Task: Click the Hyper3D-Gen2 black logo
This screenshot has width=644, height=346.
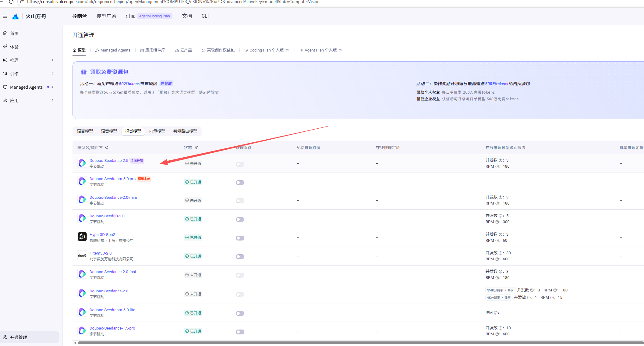Action: point(82,237)
